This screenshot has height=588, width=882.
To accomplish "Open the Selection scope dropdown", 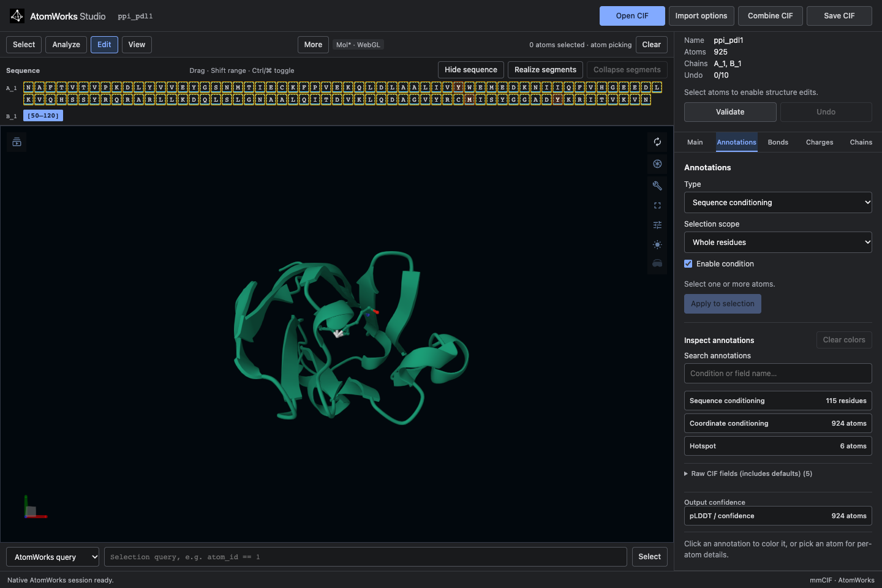I will pyautogui.click(x=778, y=243).
